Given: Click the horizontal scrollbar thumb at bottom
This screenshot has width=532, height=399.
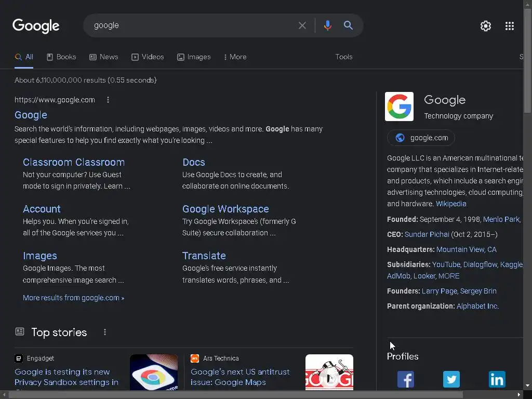Looking at the screenshot, I should (x=236, y=395).
